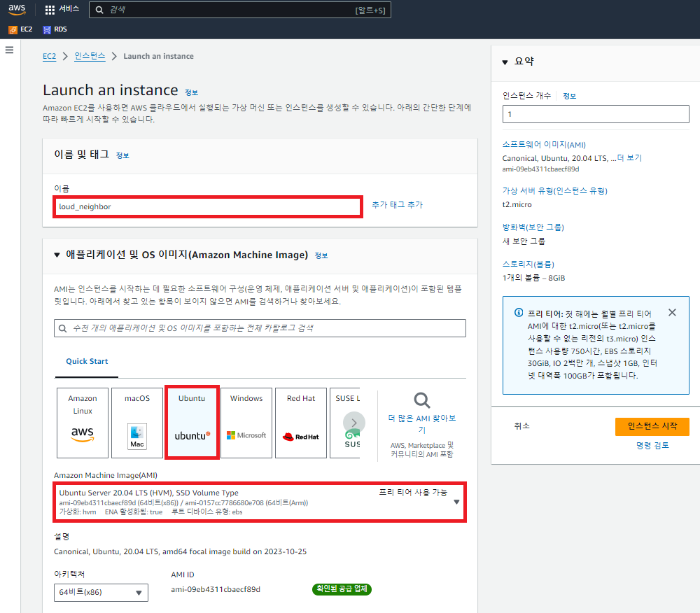Open 정보 link next to Launch an instance
Image resolution: width=700 pixels, height=613 pixels.
click(191, 92)
